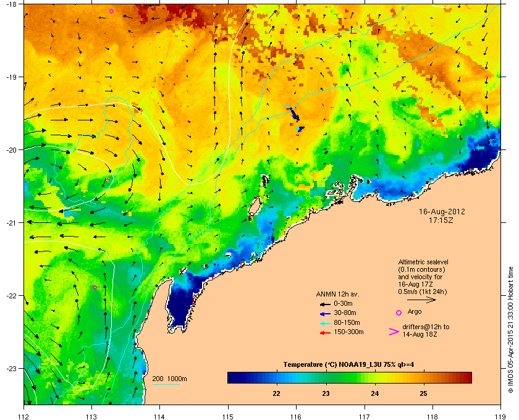Select the cyan 80-150m arrow in legend

(x=325, y=323)
